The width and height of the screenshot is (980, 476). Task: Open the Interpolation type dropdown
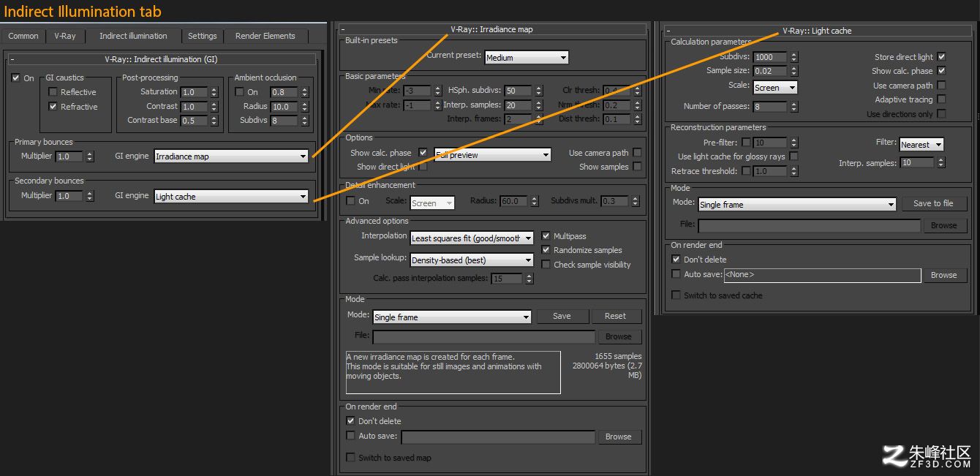coord(472,238)
